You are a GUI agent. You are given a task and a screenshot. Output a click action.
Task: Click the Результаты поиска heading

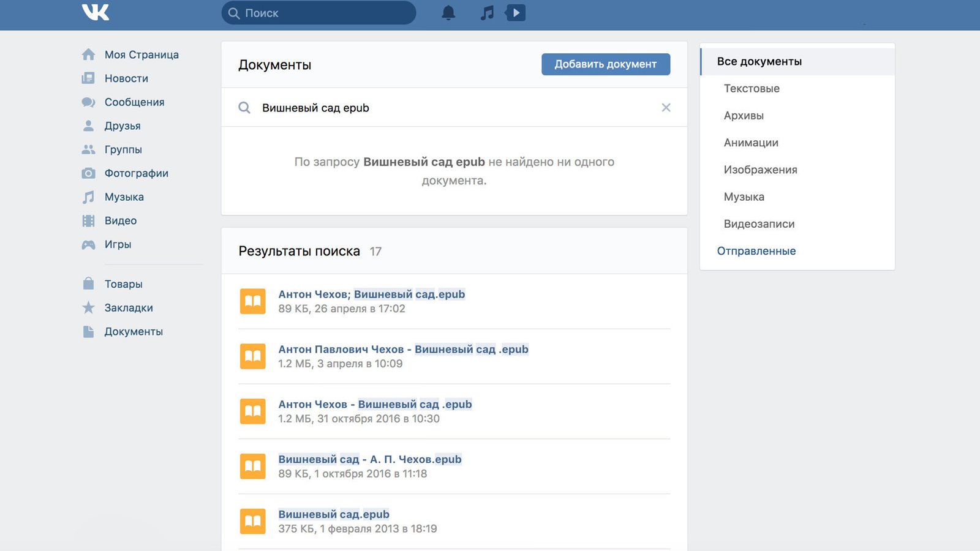[x=299, y=251]
